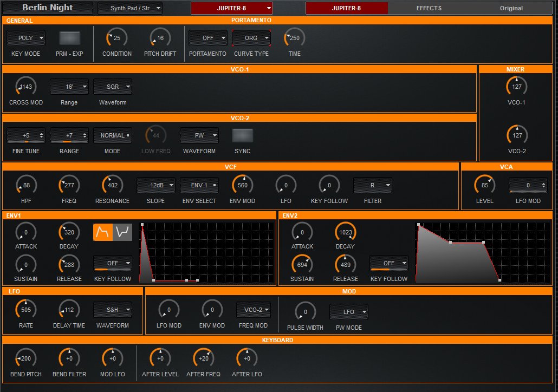
Task: Click the VCF KEY FOLLOW knob
Action: tap(329, 185)
